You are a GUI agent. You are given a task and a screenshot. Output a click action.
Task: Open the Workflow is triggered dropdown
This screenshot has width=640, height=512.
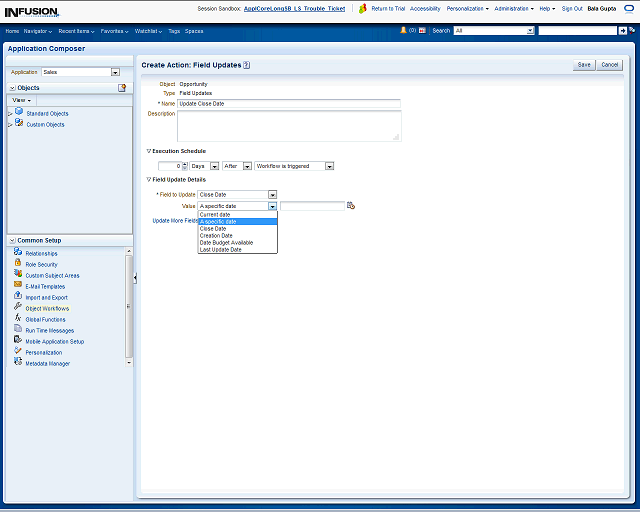coord(329,166)
